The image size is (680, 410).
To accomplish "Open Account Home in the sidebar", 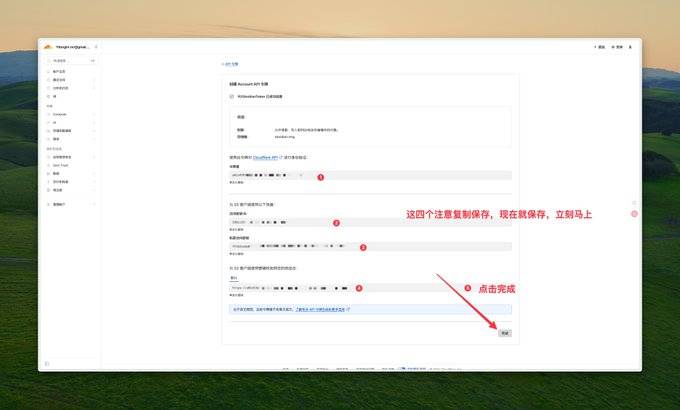I will [x=61, y=72].
